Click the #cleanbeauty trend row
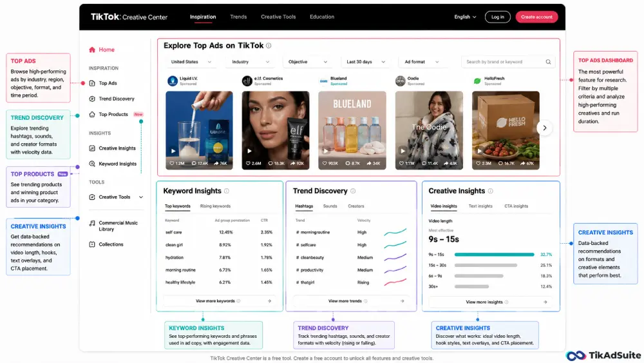 coord(351,257)
